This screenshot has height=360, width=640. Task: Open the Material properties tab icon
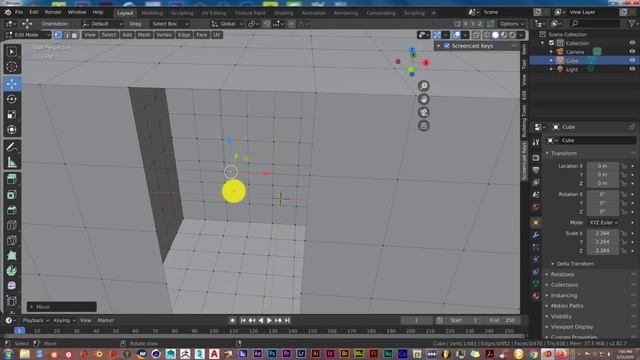pyautogui.click(x=536, y=296)
